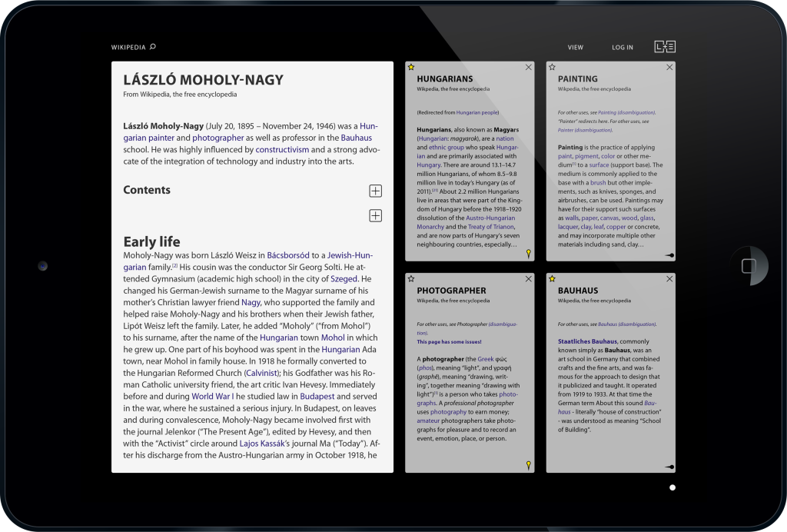This screenshot has width=787, height=532.
Task: Click the white page indicator dot
Action: click(672, 487)
